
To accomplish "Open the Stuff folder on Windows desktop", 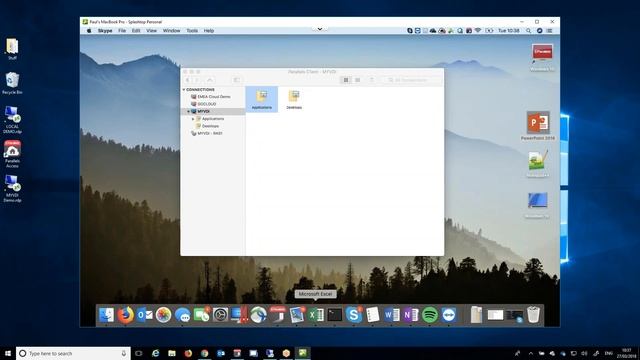I will pos(12,49).
